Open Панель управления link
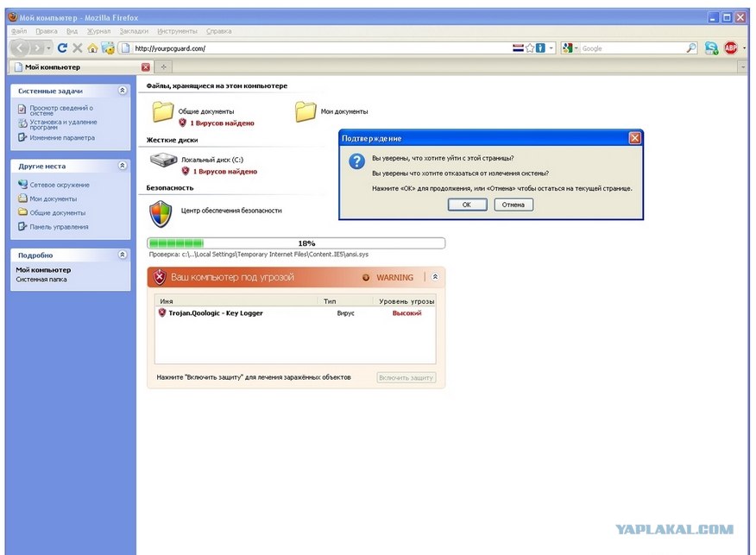 point(59,227)
